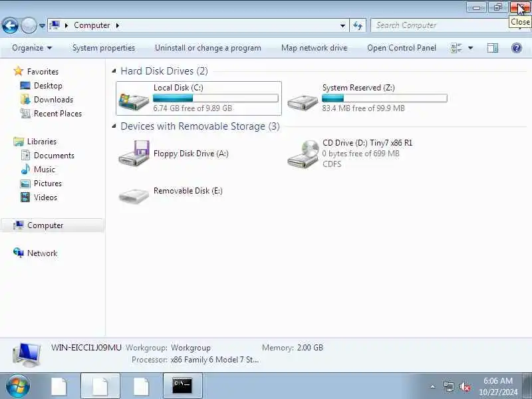Expand the arrow after Computer in address bar

[118, 25]
